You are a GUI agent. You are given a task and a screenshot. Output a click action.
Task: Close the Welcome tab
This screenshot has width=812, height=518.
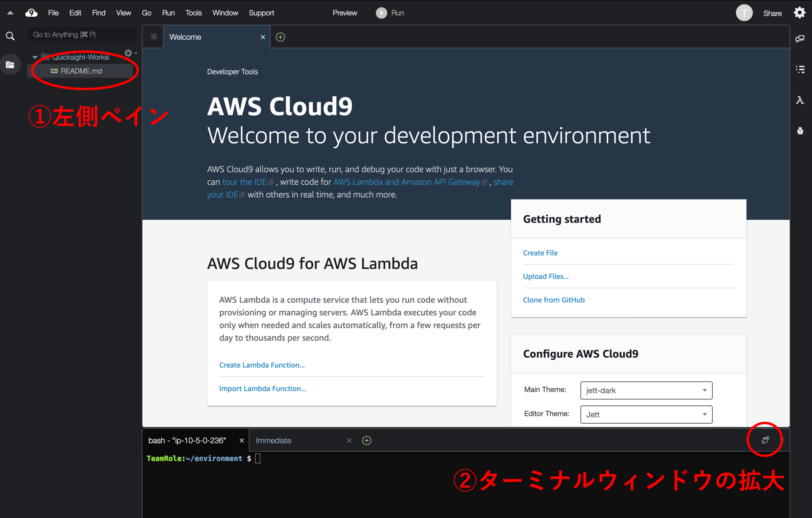pyautogui.click(x=263, y=37)
